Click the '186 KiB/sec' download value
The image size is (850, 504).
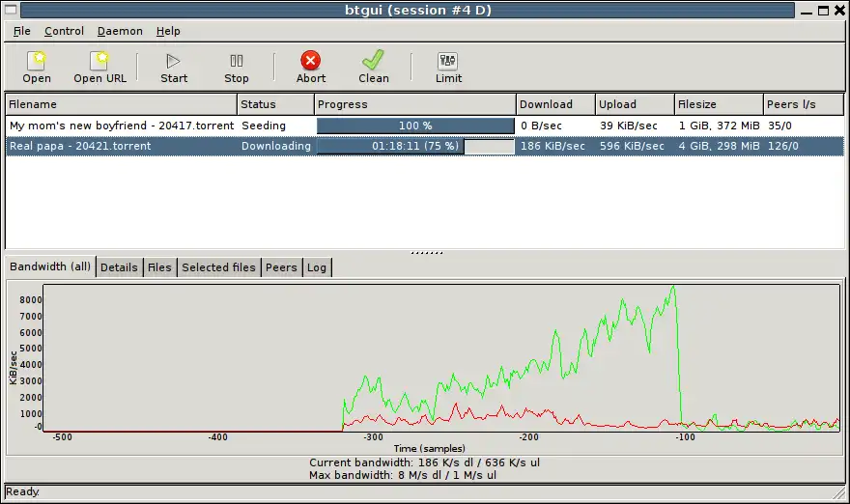[x=552, y=146]
